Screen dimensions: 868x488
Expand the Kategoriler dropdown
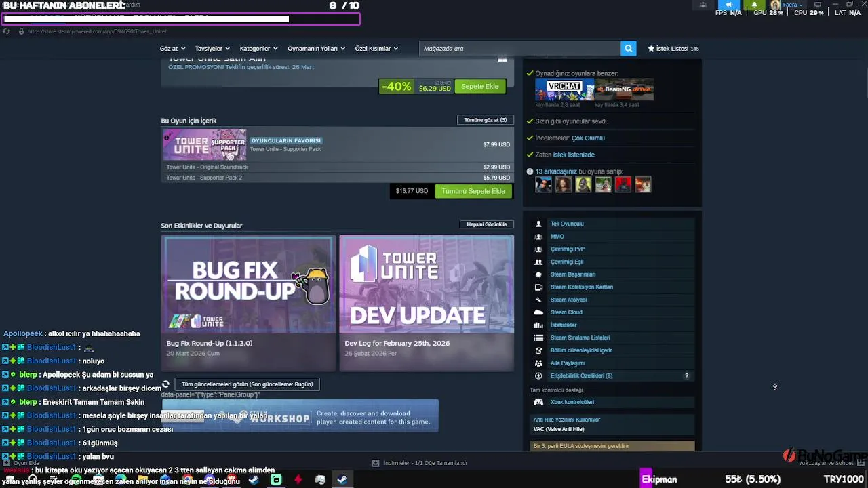point(258,49)
